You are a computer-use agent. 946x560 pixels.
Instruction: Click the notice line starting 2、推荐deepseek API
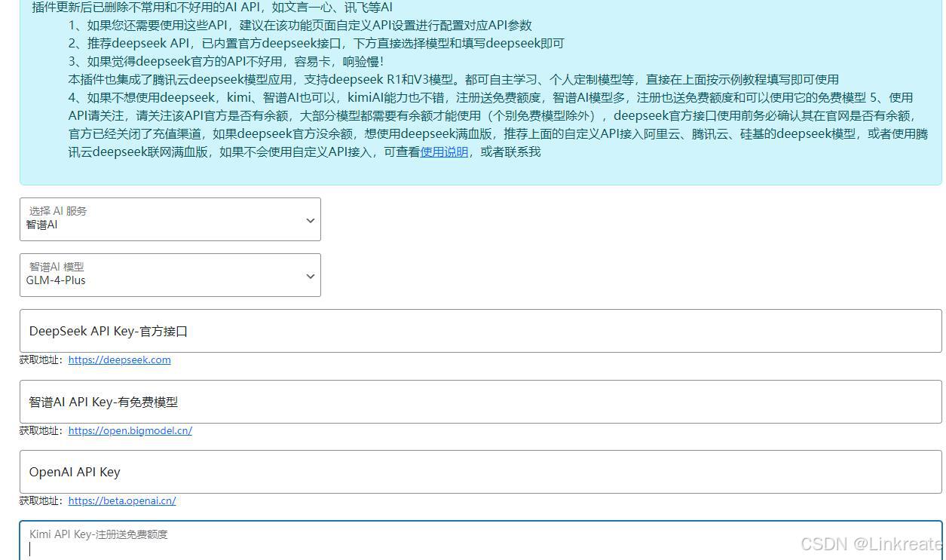click(316, 43)
